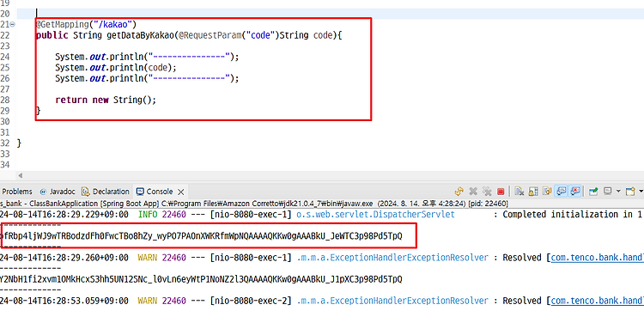Click the Open Console icon
This screenshot has width=644, height=323.
[x=630, y=192]
